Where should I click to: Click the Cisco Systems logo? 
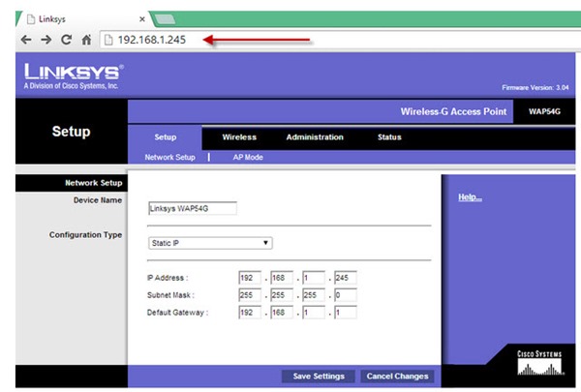coord(539,363)
